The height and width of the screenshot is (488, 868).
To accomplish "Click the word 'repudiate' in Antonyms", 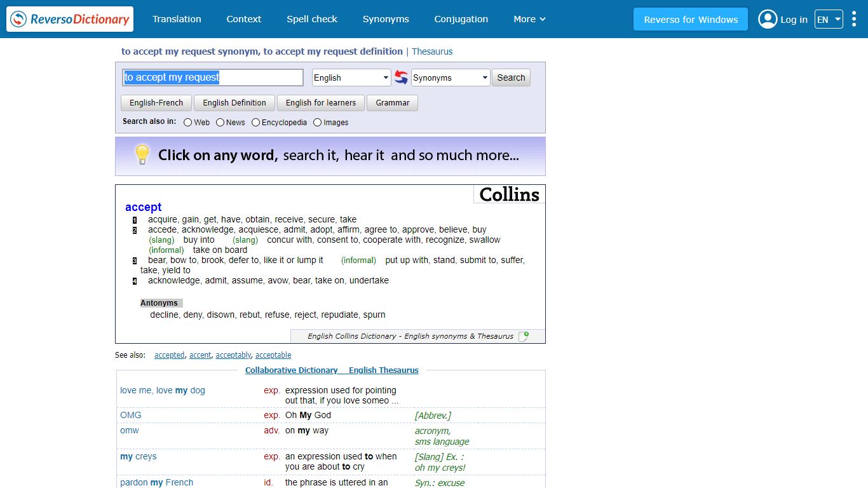I will tap(340, 315).
